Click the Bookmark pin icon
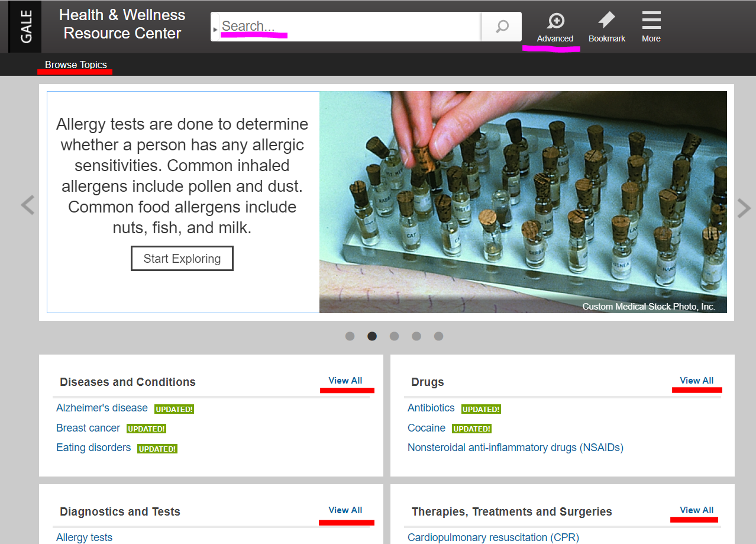Image resolution: width=756 pixels, height=544 pixels. pos(607,28)
